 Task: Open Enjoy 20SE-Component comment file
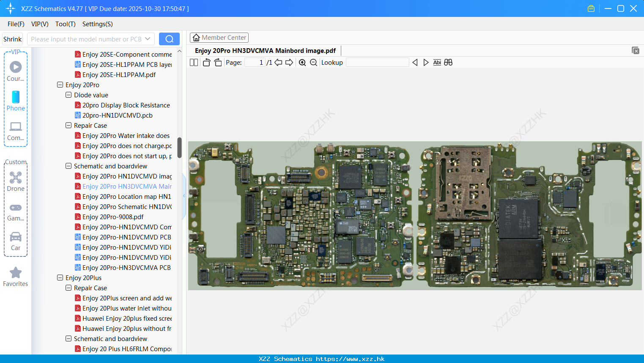123,54
